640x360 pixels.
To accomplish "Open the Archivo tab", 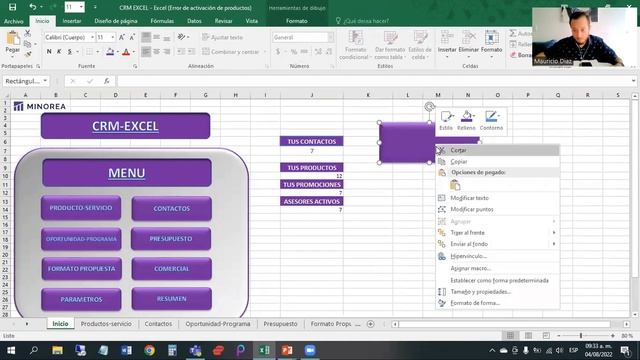I will (x=14, y=21).
